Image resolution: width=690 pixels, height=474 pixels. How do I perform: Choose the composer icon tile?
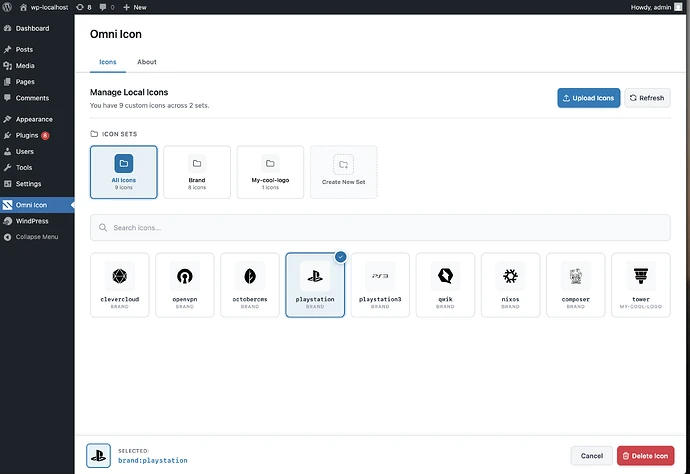coord(575,284)
